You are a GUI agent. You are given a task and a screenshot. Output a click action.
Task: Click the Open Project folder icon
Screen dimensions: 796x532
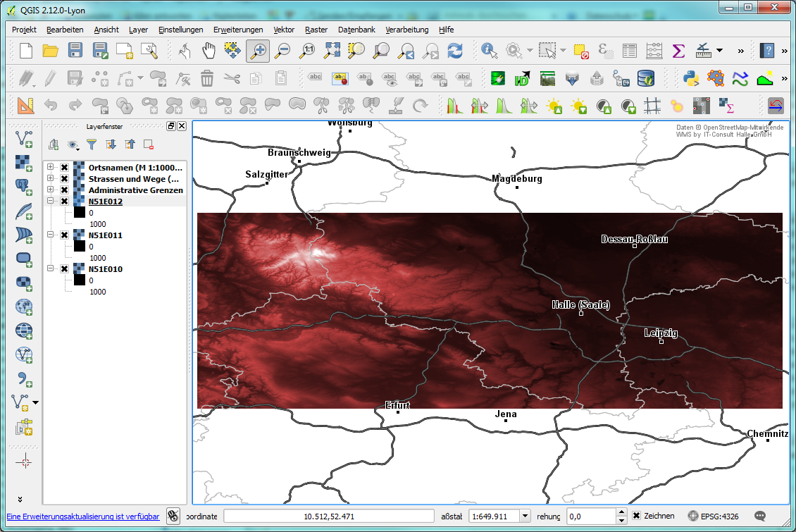tap(51, 51)
